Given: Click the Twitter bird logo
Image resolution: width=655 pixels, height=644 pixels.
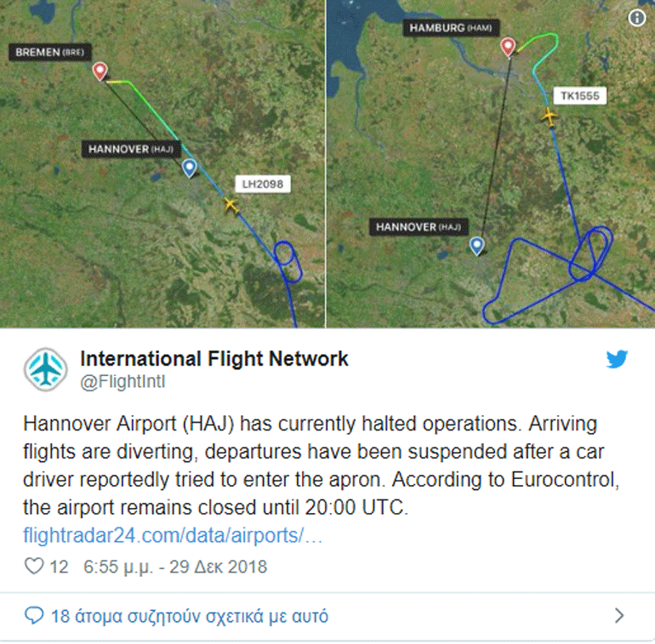Looking at the screenshot, I should [x=618, y=360].
